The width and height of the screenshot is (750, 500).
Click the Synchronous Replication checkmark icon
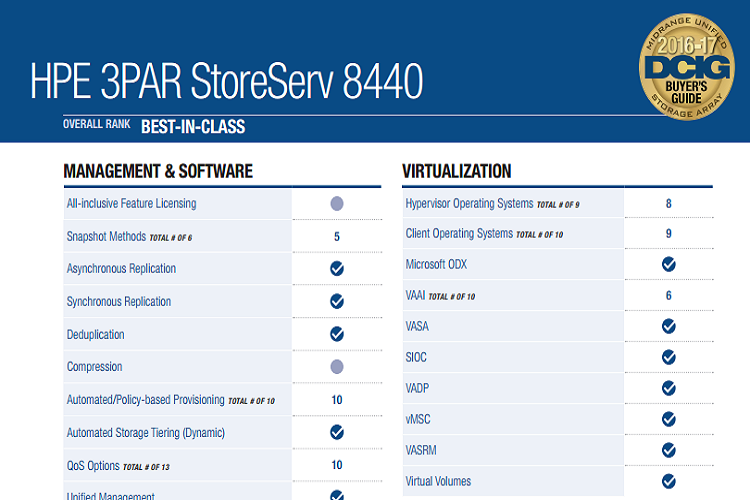[337, 301]
